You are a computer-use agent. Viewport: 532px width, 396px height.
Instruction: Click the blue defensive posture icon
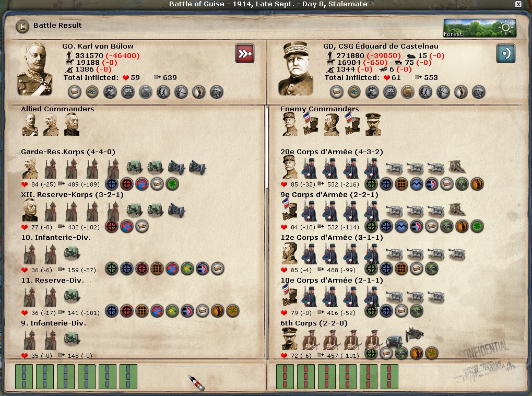click(x=505, y=53)
